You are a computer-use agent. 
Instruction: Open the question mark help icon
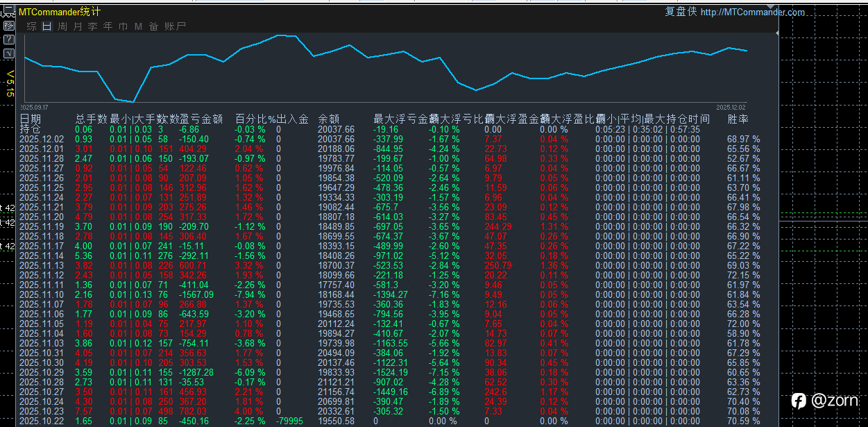tap(9, 40)
